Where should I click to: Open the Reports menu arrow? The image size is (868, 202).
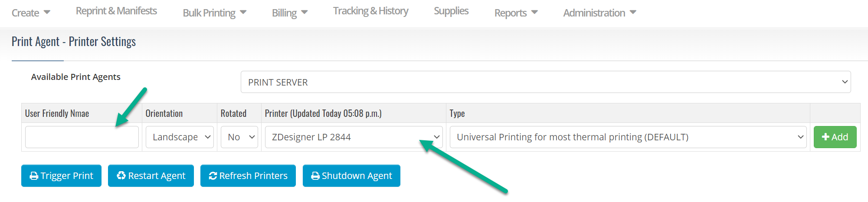click(534, 12)
